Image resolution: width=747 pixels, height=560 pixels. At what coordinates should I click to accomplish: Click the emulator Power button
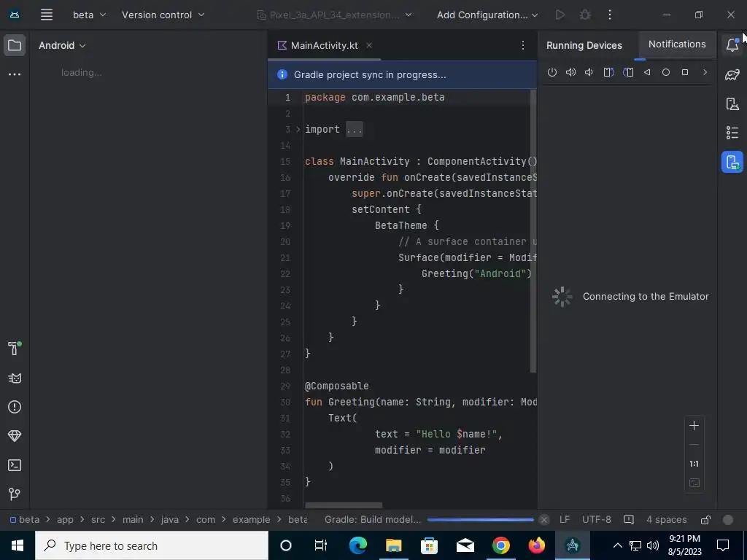pos(551,72)
